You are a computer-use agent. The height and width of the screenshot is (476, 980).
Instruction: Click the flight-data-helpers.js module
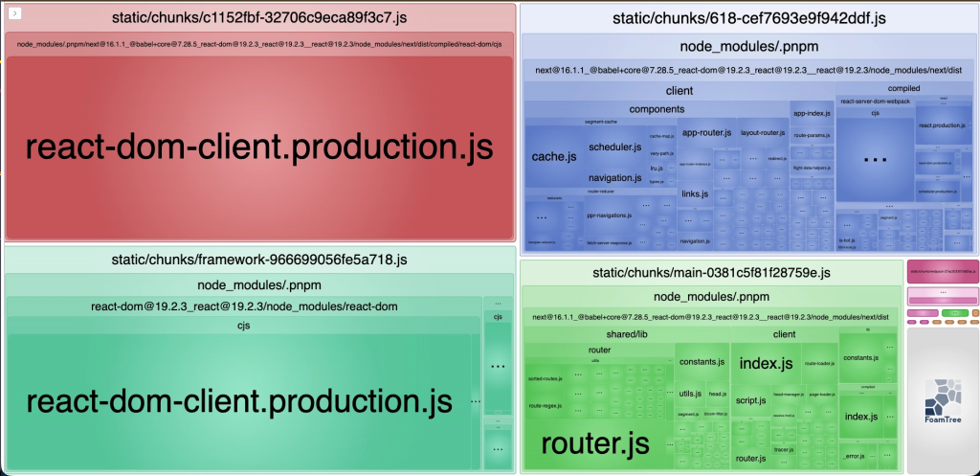pyautogui.click(x=812, y=168)
